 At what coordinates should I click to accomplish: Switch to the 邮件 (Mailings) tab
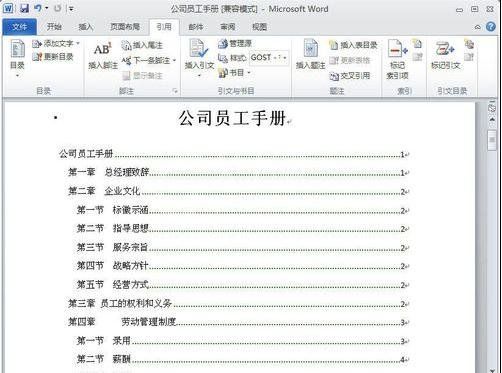(x=196, y=27)
